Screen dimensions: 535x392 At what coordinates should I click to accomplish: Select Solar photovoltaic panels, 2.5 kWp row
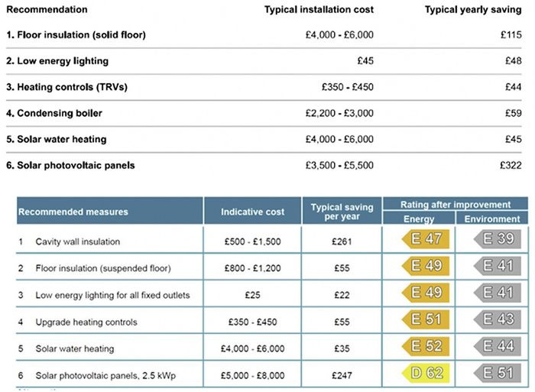pyautogui.click(x=272, y=375)
